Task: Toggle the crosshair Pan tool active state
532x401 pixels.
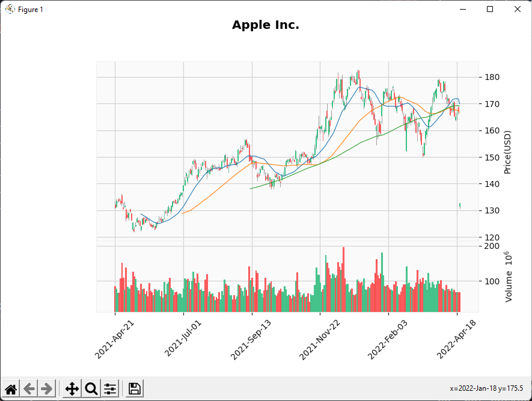Action: [72, 388]
